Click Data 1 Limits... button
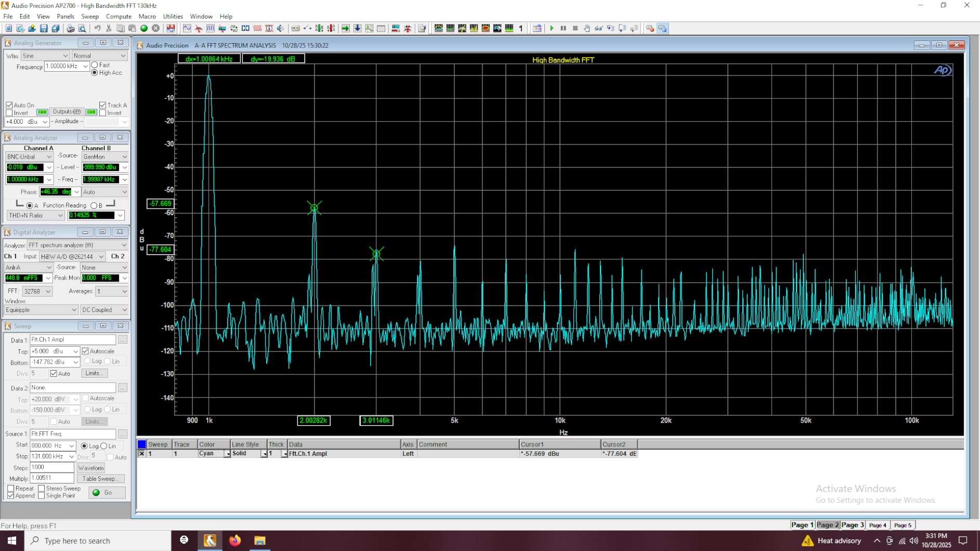980x551 pixels. (x=94, y=373)
